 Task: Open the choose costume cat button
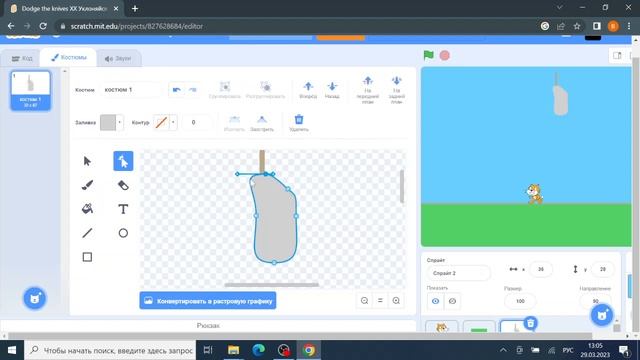(35, 298)
